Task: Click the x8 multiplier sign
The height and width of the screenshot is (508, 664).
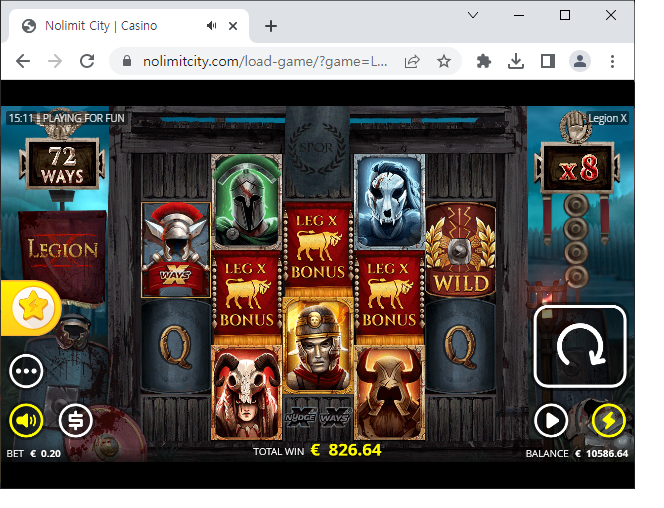Action: 578,167
